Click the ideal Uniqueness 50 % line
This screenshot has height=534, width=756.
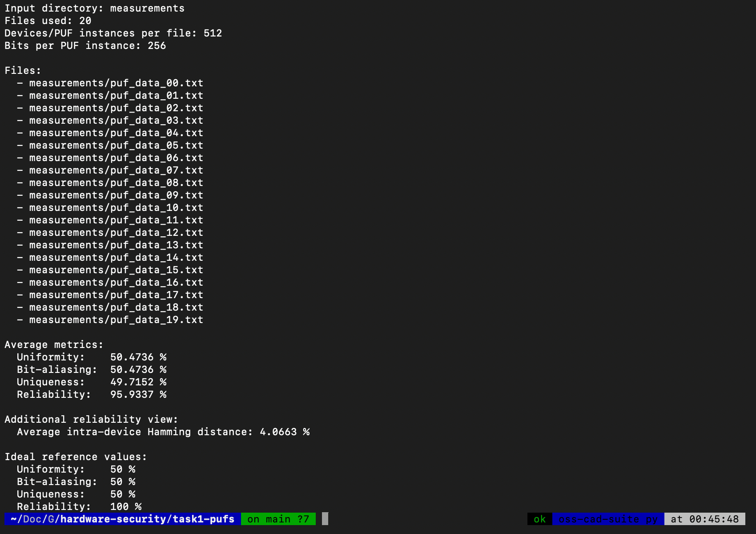[x=76, y=494]
